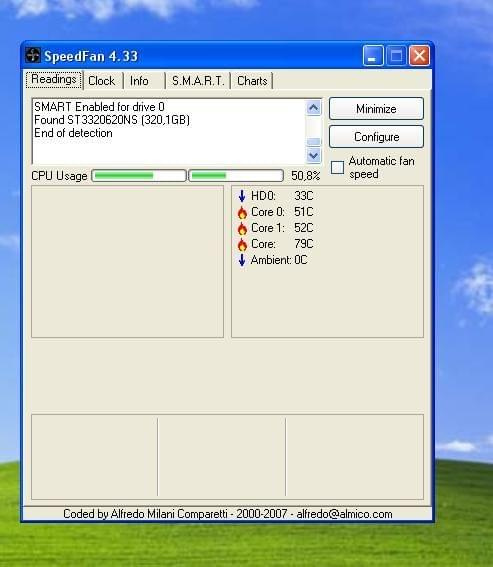The image size is (493, 567).
Task: Click the first CPU usage bar
Action: coord(139,176)
